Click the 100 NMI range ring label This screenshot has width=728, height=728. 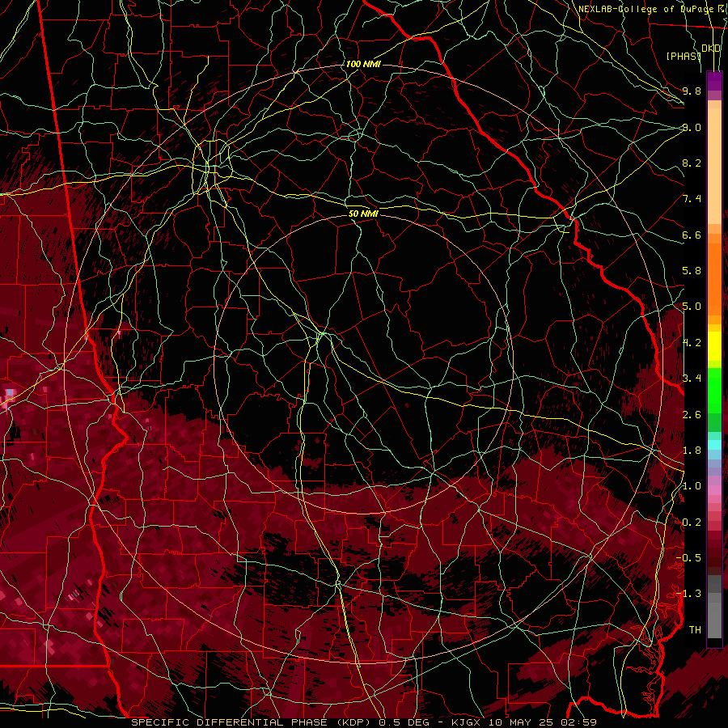click(363, 64)
